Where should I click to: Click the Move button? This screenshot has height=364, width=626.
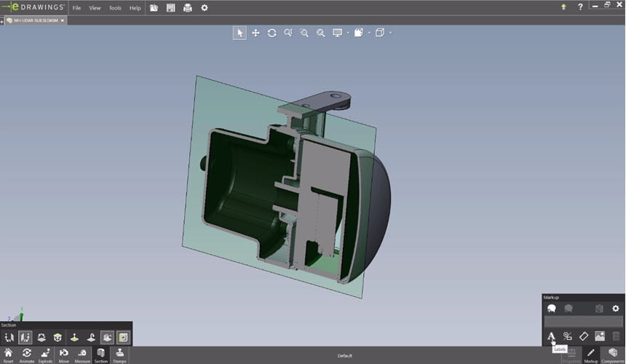(63, 355)
